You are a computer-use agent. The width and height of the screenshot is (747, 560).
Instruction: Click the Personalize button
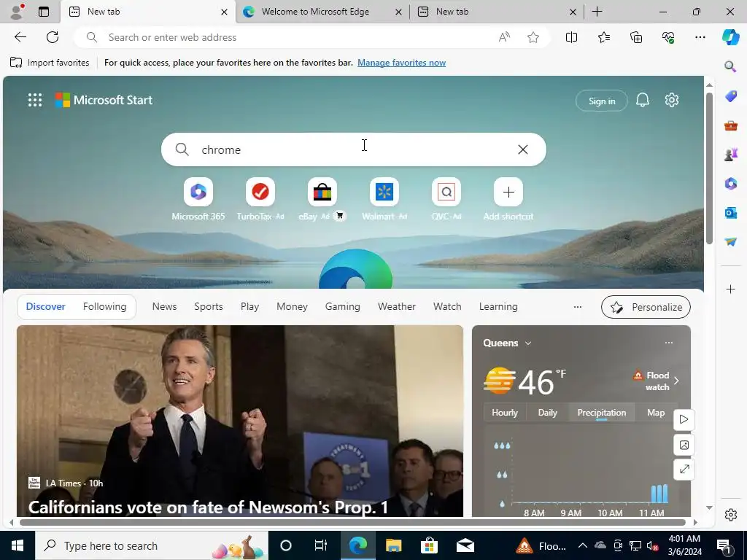[x=646, y=307]
